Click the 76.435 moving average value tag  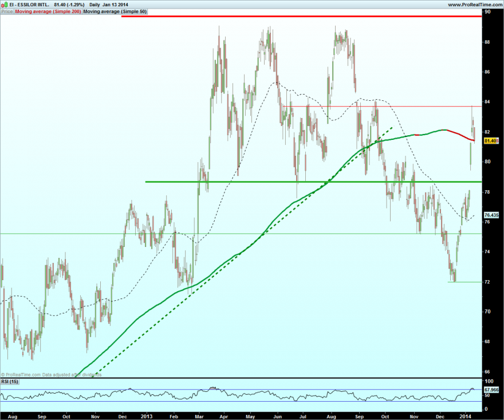tap(491, 215)
